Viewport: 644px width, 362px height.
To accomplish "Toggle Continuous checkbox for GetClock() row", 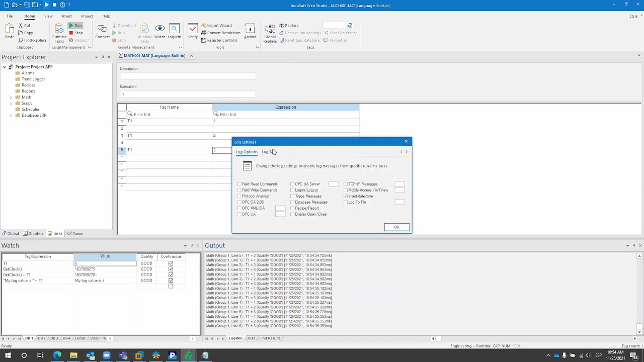I will tap(171, 269).
